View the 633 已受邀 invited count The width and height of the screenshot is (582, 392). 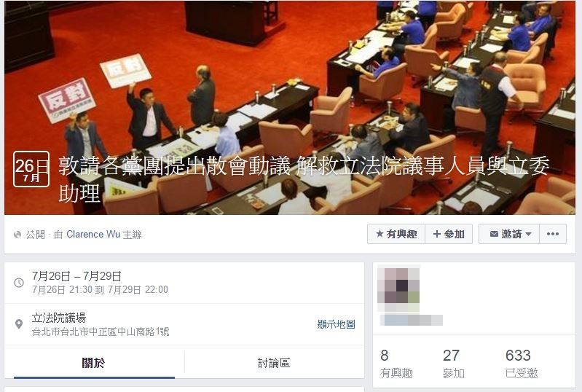(x=522, y=364)
